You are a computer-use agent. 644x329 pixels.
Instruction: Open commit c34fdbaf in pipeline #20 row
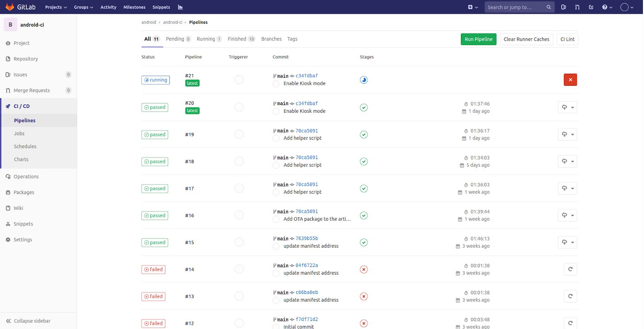pyautogui.click(x=307, y=103)
